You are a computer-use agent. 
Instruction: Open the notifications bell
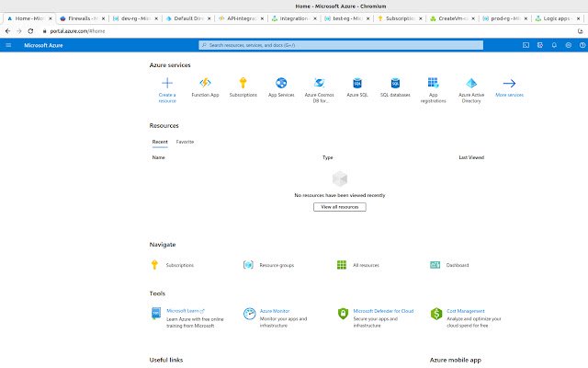pyautogui.click(x=554, y=45)
